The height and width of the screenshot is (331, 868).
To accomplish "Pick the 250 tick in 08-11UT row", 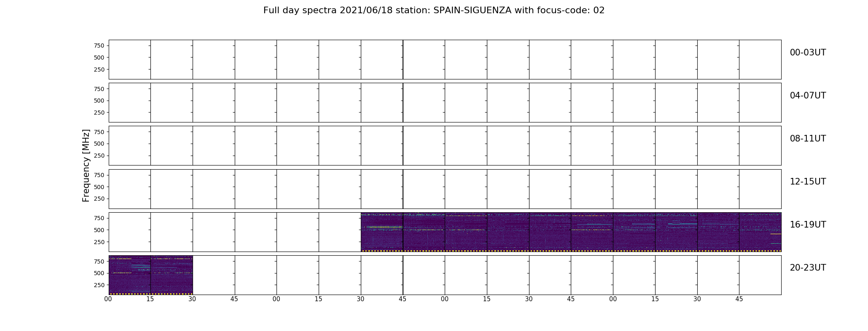I will tap(99, 156).
